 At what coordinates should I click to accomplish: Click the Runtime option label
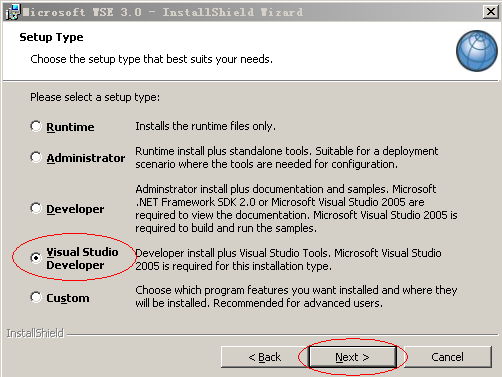pyautogui.click(x=70, y=127)
